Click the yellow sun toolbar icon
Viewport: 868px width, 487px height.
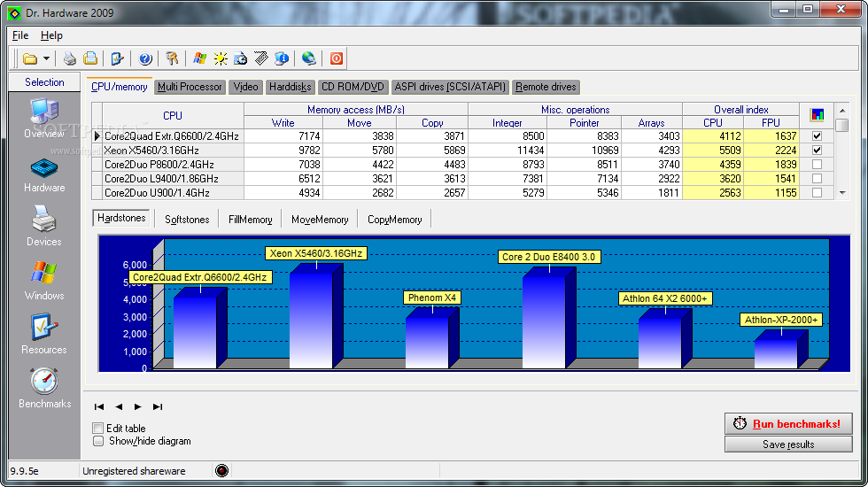click(x=221, y=58)
